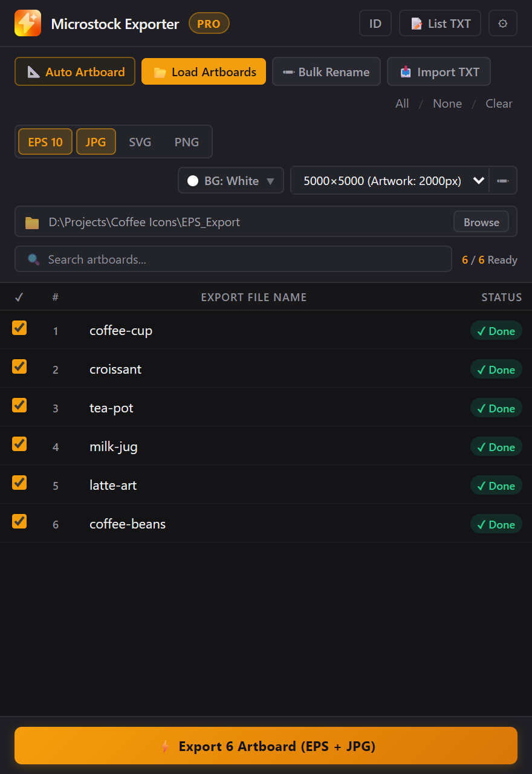Image resolution: width=532 pixels, height=774 pixels.
Task: Click the small icon beside size dropdown
Action: [503, 180]
